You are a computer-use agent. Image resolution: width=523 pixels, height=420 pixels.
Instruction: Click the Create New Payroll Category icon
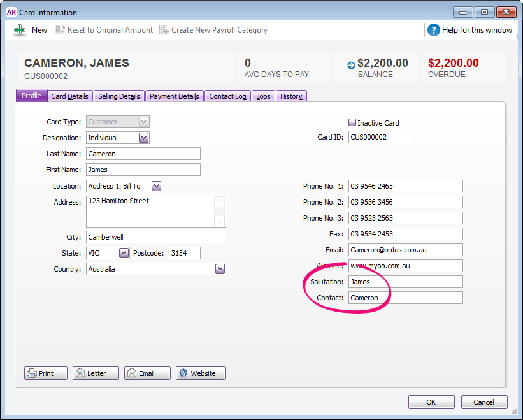164,30
